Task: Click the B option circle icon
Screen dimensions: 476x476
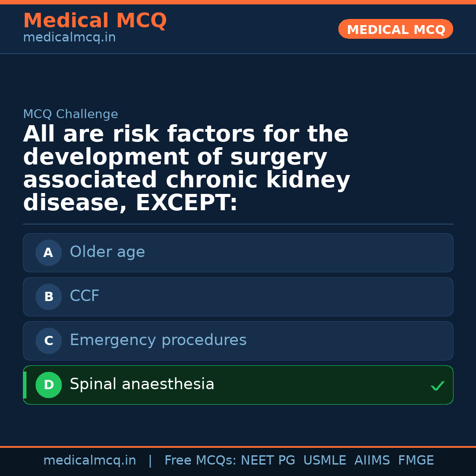Action: click(48, 297)
